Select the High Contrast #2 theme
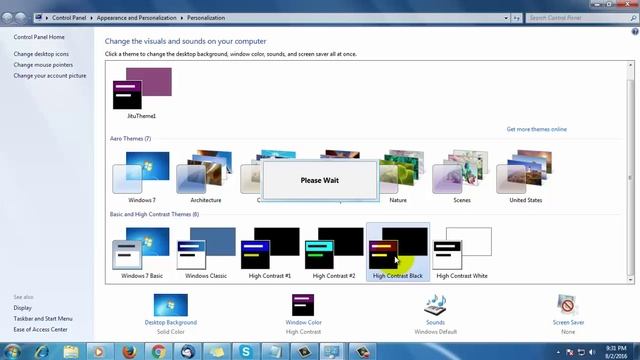Viewport: 640px width, 360px height. click(x=334, y=253)
